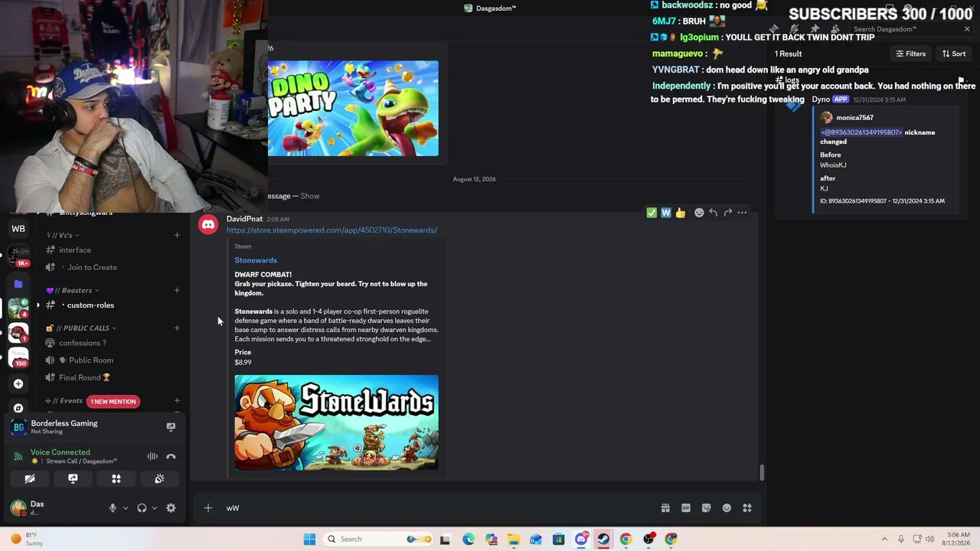Open Microsoft Edge from the taskbar
Image resolution: width=980 pixels, height=551 pixels.
(469, 540)
